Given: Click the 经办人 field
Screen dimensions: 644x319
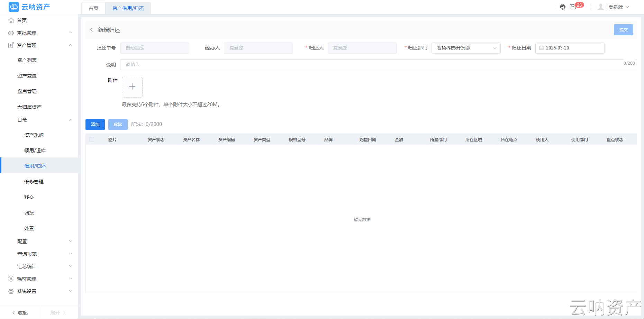Looking at the screenshot, I should 258,48.
